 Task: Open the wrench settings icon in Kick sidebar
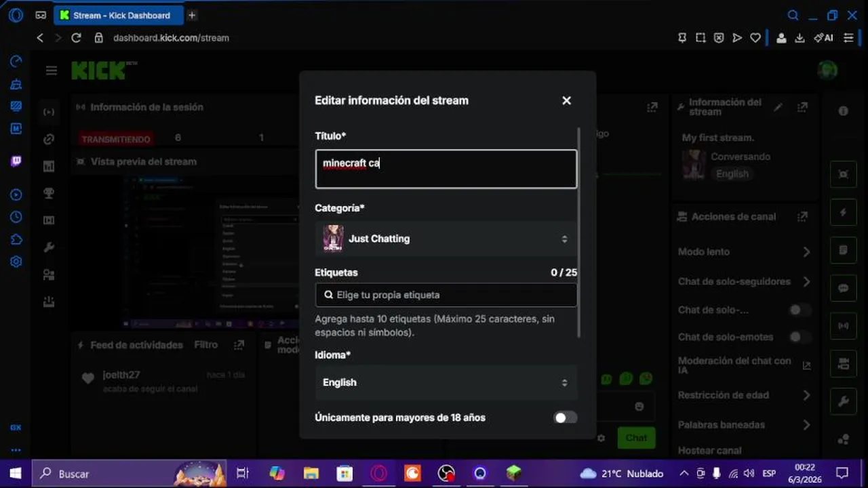coord(49,247)
